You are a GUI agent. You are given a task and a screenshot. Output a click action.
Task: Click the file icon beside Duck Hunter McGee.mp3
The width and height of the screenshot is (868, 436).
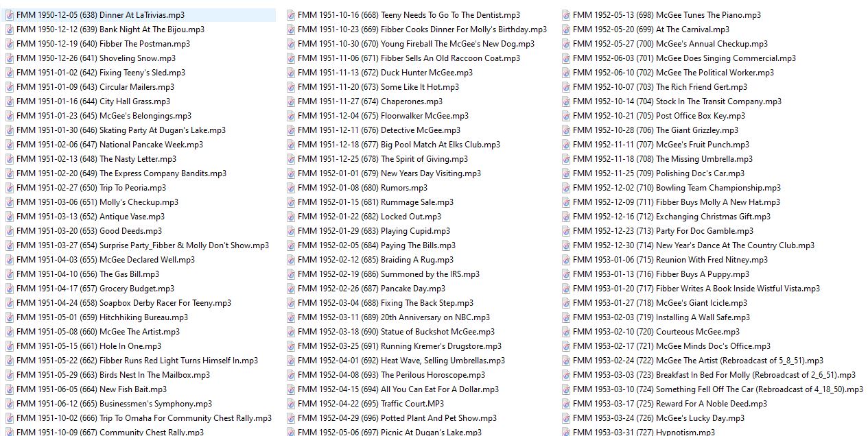coord(291,73)
